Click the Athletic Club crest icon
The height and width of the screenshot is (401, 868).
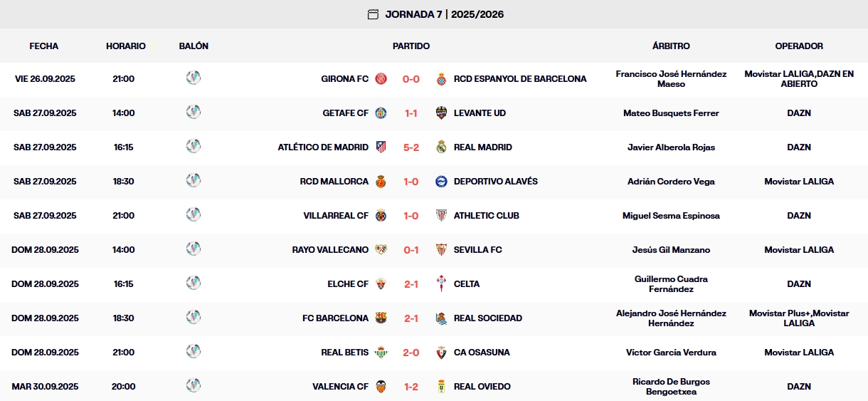pyautogui.click(x=441, y=216)
